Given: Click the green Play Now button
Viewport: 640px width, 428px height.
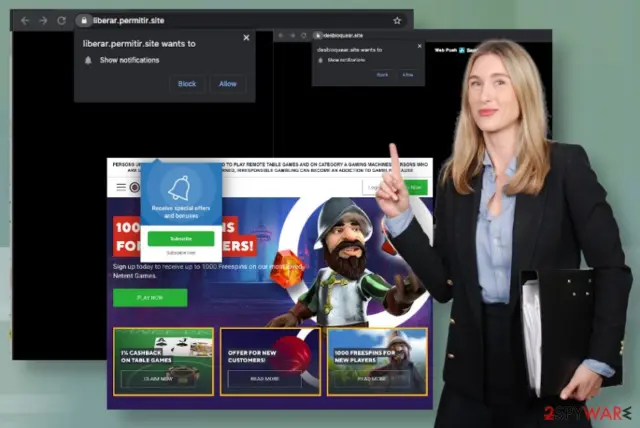Looking at the screenshot, I should pos(150,297).
